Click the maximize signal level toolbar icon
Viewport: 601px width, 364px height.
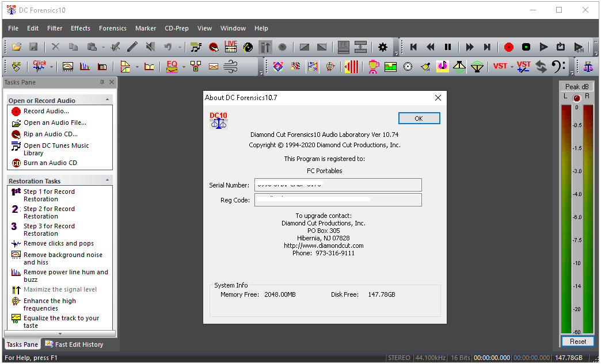pyautogui.click(x=265, y=47)
